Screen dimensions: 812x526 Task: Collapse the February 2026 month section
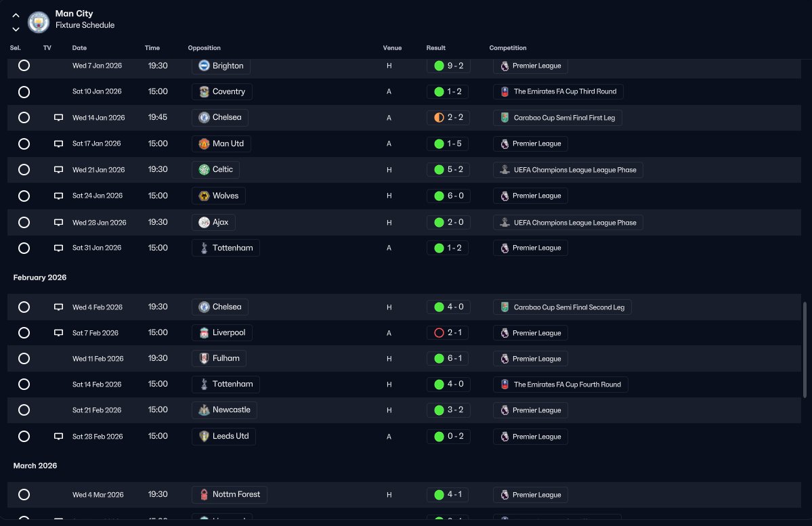(40, 278)
